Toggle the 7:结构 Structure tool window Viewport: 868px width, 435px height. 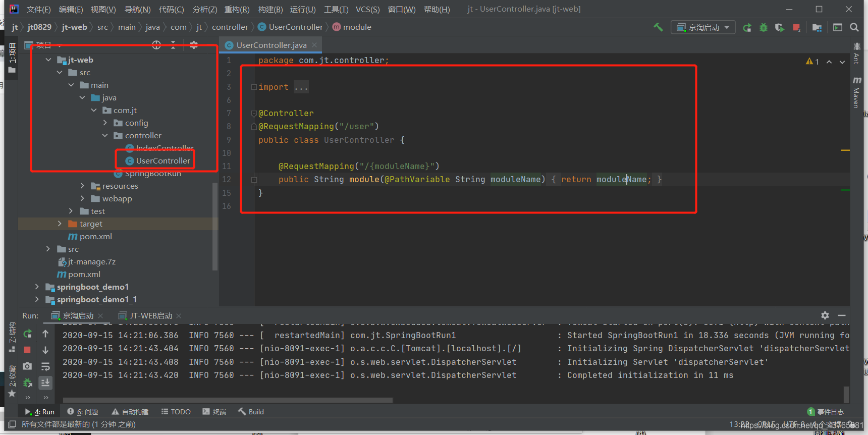click(12, 337)
